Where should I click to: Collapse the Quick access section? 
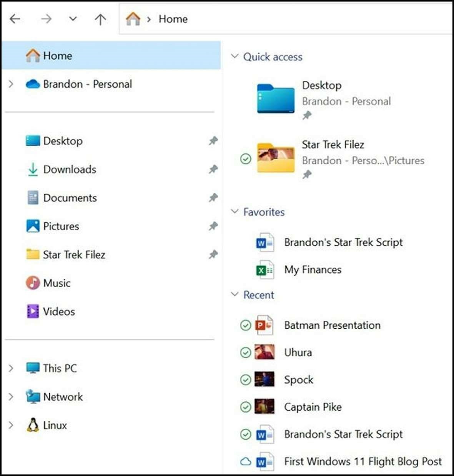(x=234, y=57)
